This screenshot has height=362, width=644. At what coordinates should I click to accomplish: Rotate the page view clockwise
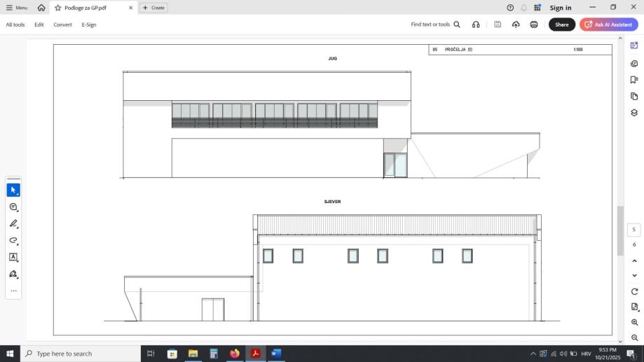click(634, 291)
